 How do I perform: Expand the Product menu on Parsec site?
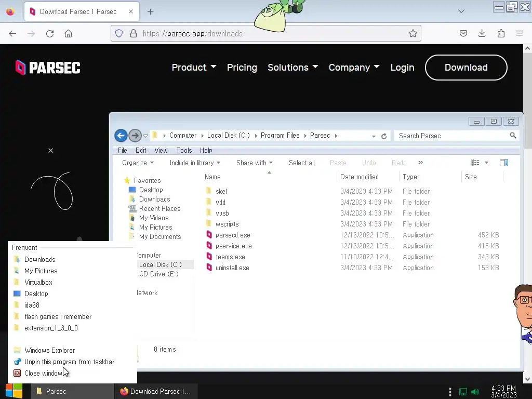(x=194, y=68)
